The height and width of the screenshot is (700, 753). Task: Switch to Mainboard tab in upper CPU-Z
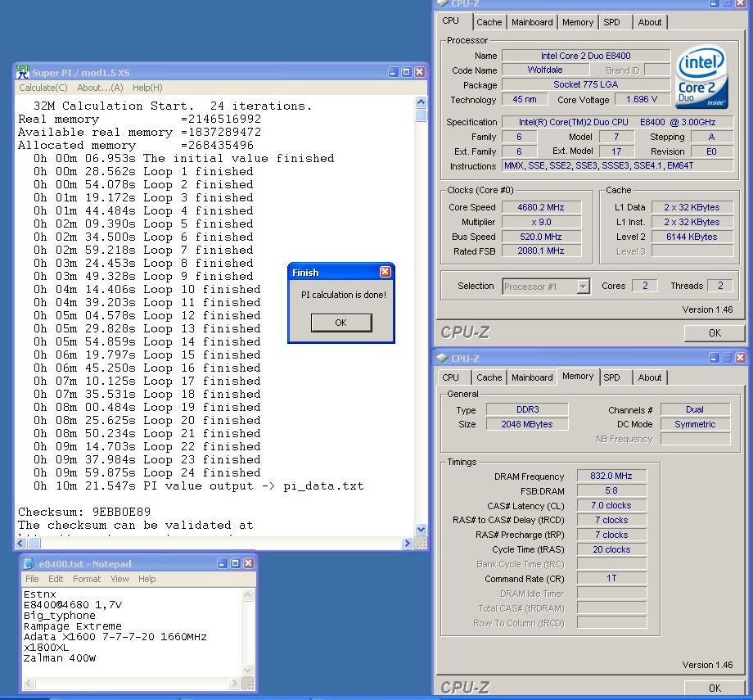[532, 22]
